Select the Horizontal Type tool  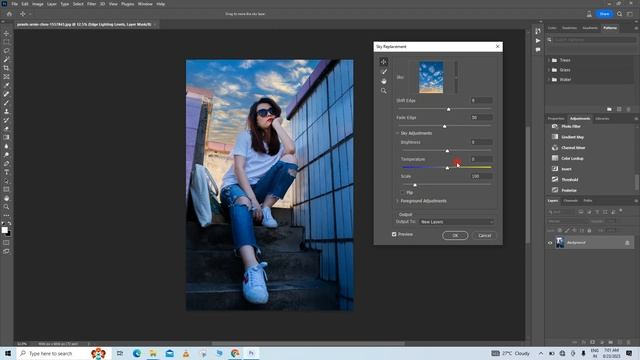[6, 172]
